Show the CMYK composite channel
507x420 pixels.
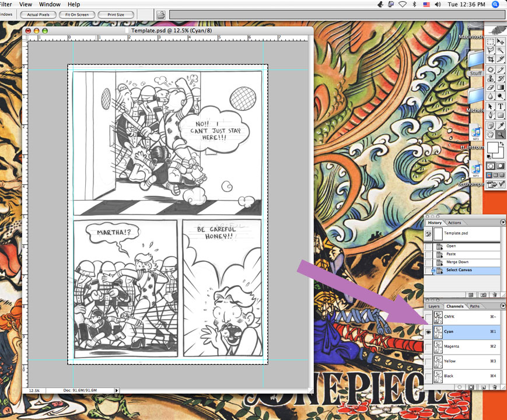(x=428, y=317)
